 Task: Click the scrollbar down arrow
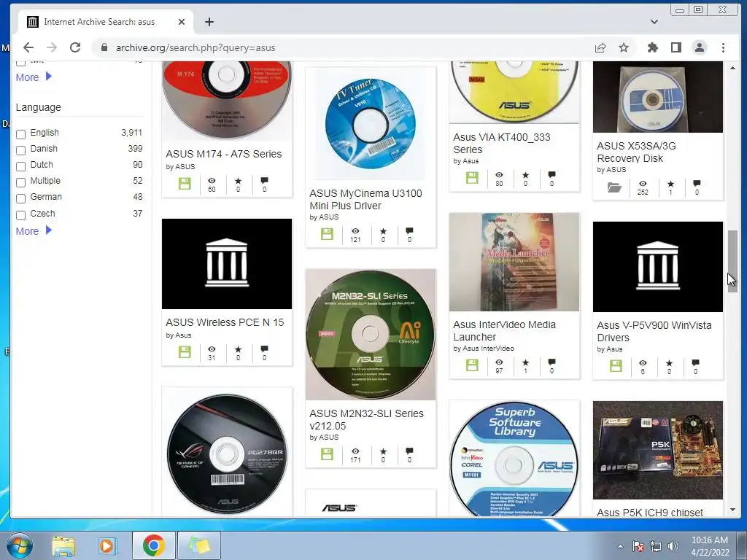(732, 510)
